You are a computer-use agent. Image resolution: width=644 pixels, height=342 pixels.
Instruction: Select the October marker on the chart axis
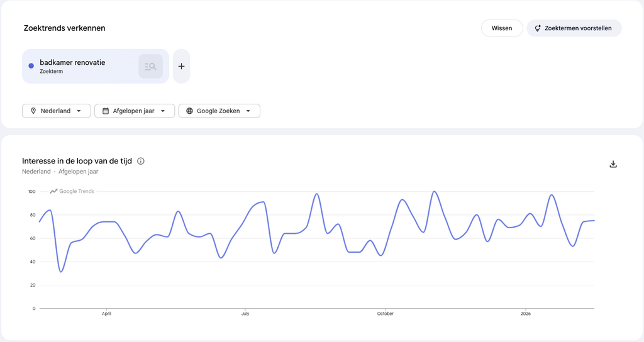(385, 313)
